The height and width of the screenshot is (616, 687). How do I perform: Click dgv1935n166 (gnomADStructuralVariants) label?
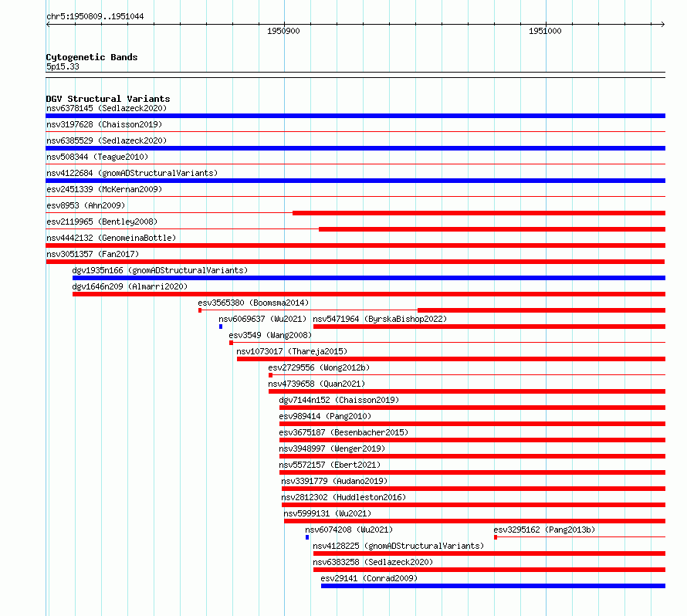point(160,270)
